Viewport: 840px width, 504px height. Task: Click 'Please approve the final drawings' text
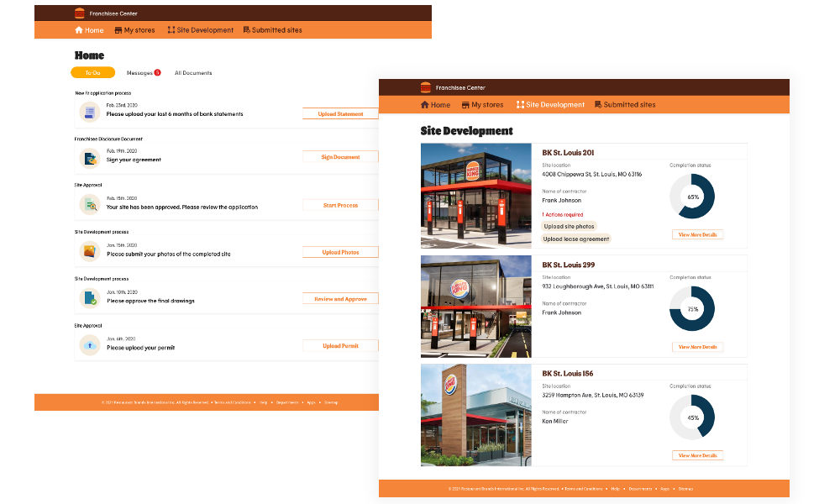[150, 301]
